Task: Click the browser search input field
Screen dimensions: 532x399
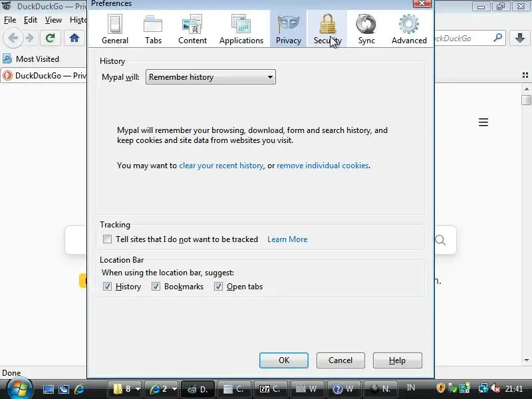Action: click(462, 38)
